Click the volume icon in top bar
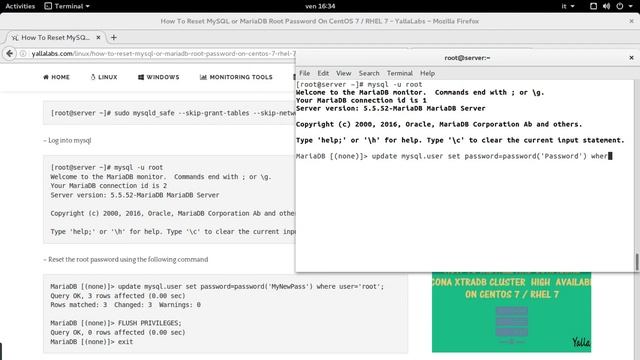 [x=606, y=6]
